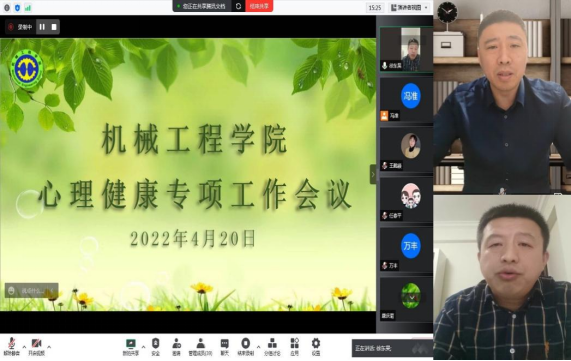Expand camera video options arrow
Image resolution: width=571 pixels, height=361 pixels.
(49, 347)
